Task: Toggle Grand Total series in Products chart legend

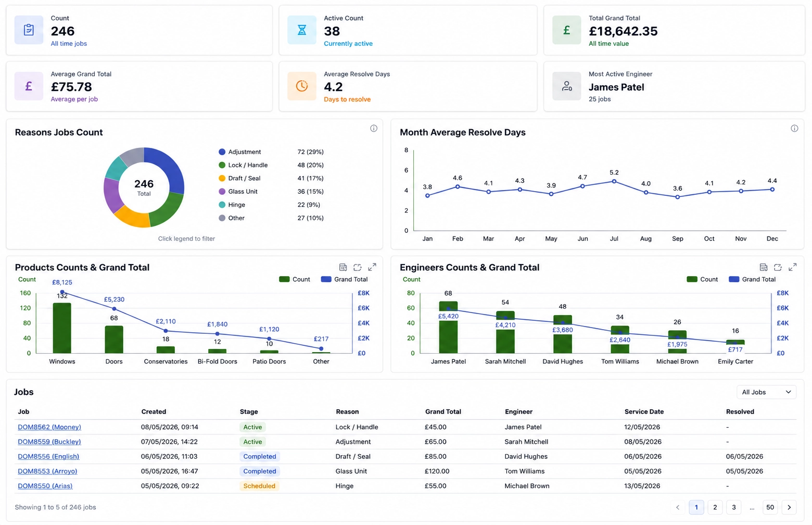Action: 345,279
